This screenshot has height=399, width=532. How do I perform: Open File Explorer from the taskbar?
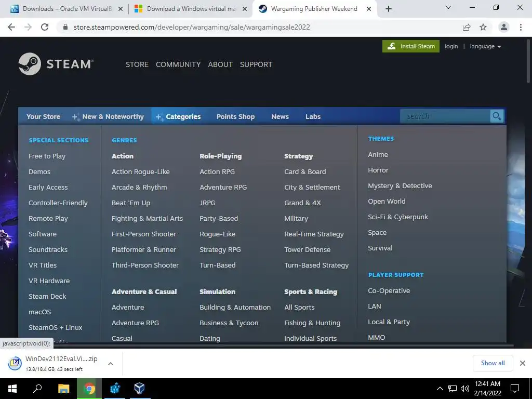pos(63,389)
